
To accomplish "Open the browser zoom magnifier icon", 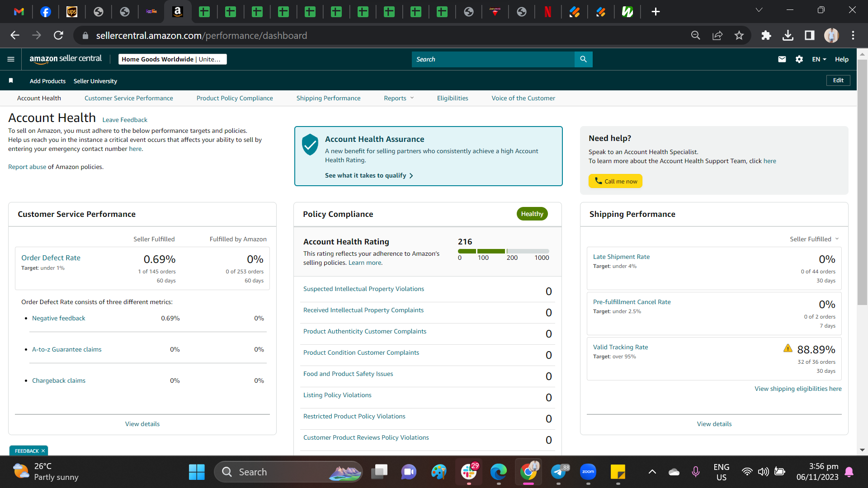I will click(695, 35).
